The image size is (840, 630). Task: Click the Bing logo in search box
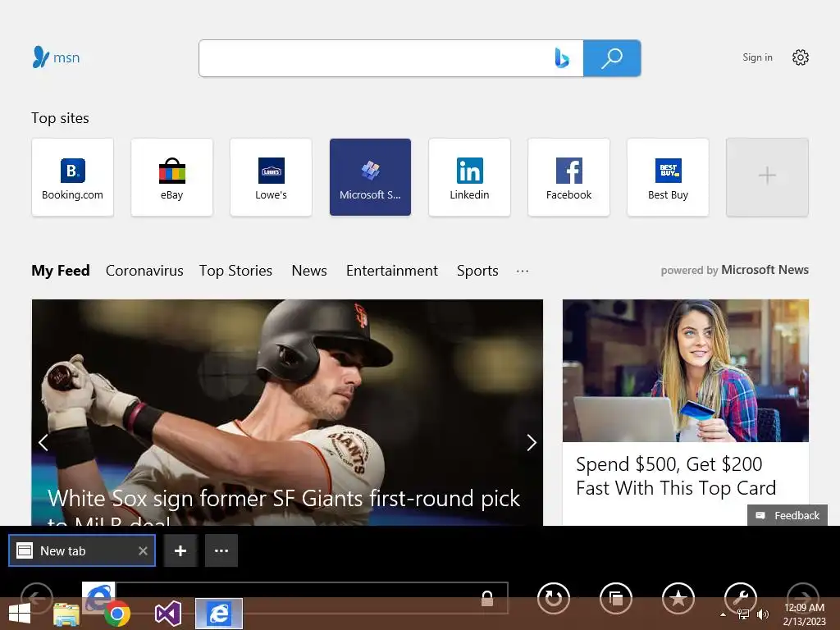point(561,58)
